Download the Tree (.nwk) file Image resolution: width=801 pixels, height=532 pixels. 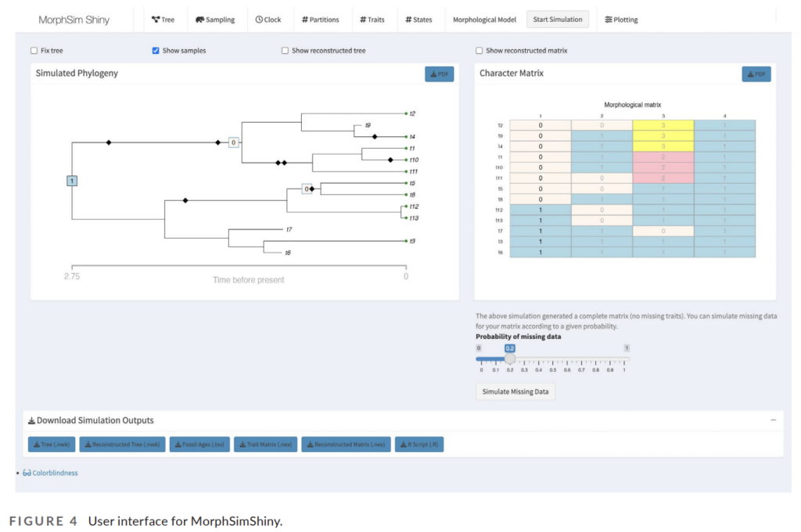tap(52, 444)
